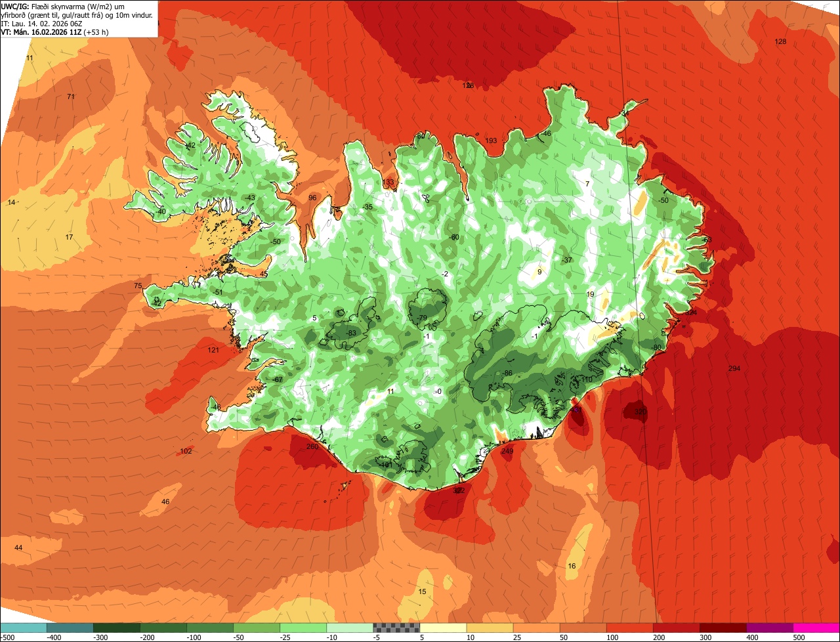Viewport: 840px width, 642px height.
Task: Click the '133' value in the northern fjord
Action: [388, 182]
